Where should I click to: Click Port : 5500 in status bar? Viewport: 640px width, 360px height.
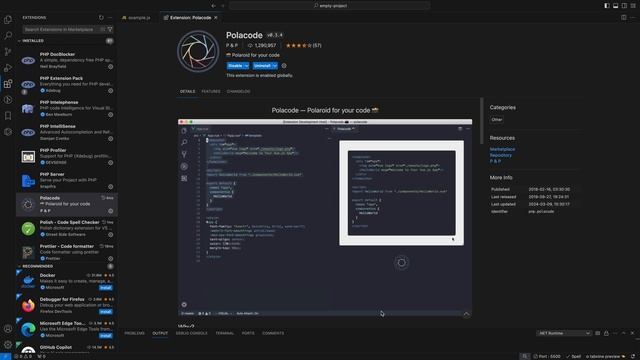pos(547,356)
